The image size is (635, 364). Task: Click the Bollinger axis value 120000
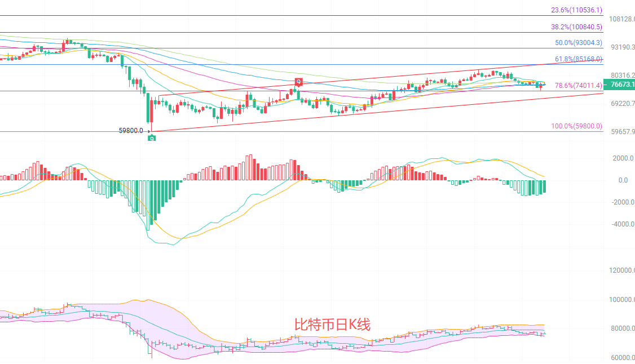click(x=622, y=270)
